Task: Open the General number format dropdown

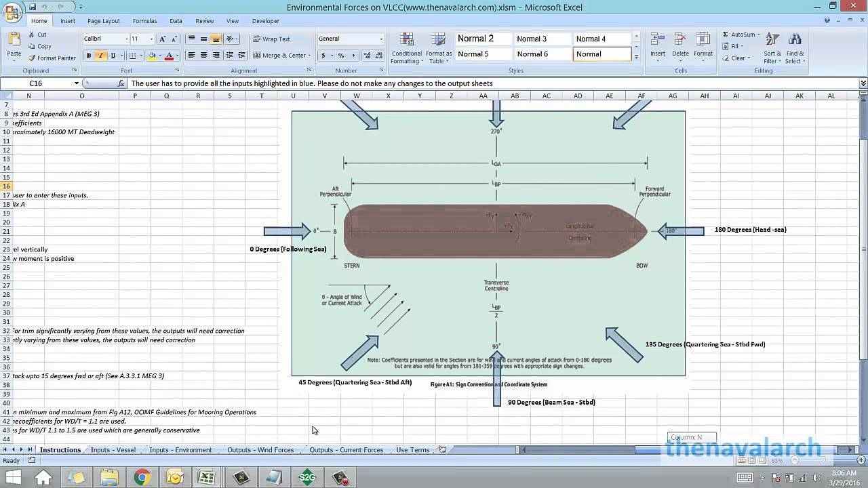Action: (381, 39)
